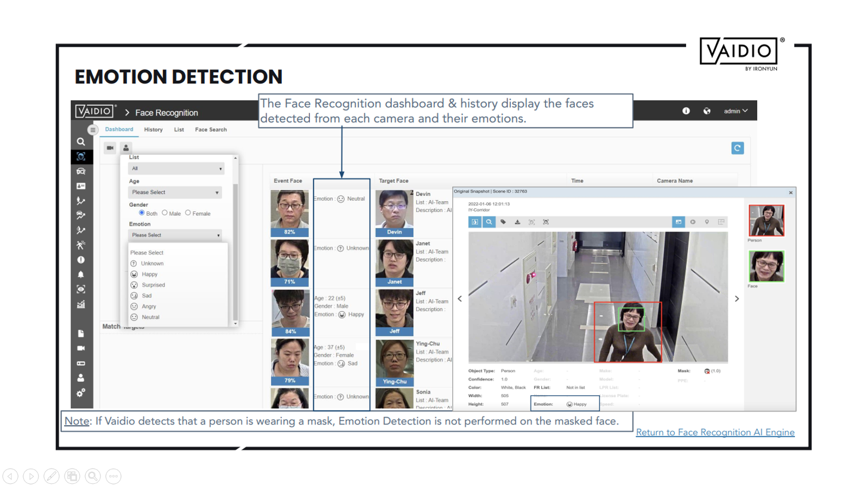Select the Both gender radio button
This screenshot has width=868, height=486.
pyautogui.click(x=142, y=213)
